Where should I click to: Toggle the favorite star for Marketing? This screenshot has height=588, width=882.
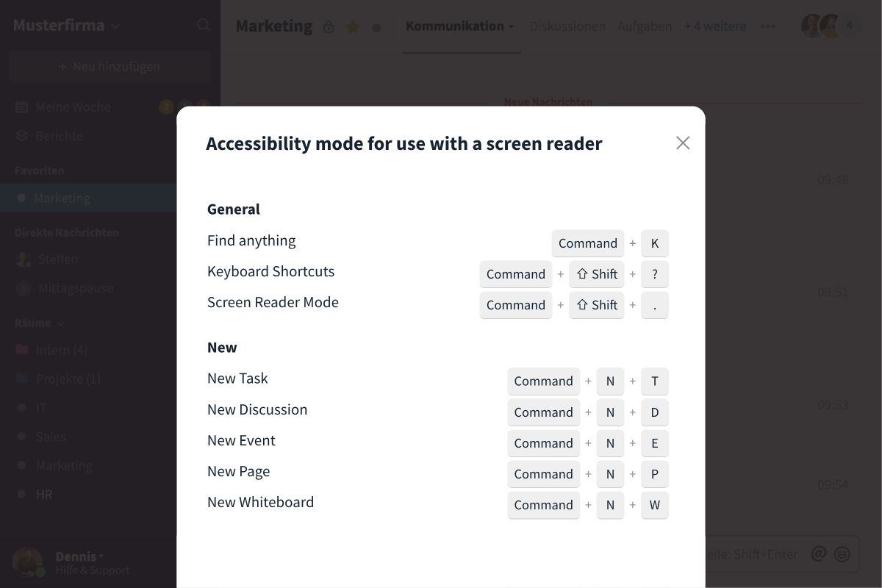point(353,27)
